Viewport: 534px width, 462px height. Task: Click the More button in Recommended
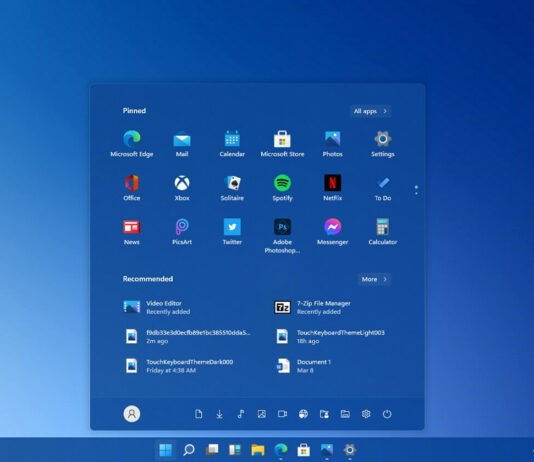point(374,279)
